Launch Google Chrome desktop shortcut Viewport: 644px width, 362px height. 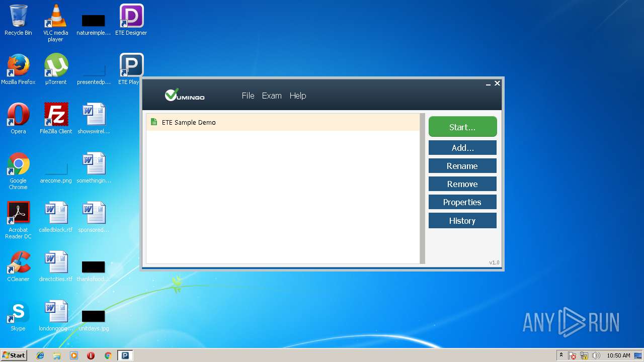(18, 171)
